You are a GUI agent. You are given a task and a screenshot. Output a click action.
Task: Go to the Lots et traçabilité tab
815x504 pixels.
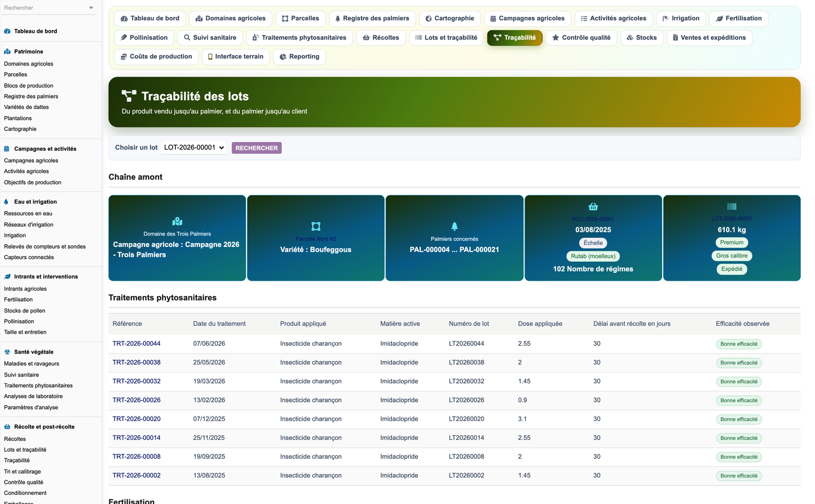[446, 38]
